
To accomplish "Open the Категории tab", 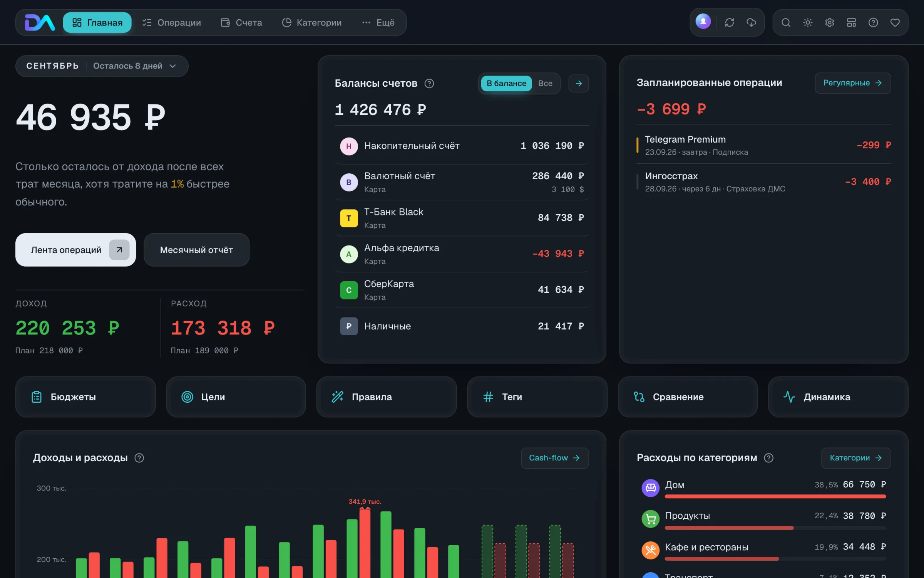I will pyautogui.click(x=312, y=22).
